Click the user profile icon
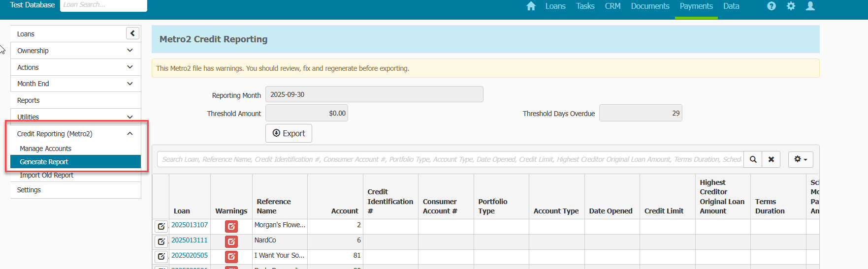This screenshot has height=269, width=868. [810, 6]
